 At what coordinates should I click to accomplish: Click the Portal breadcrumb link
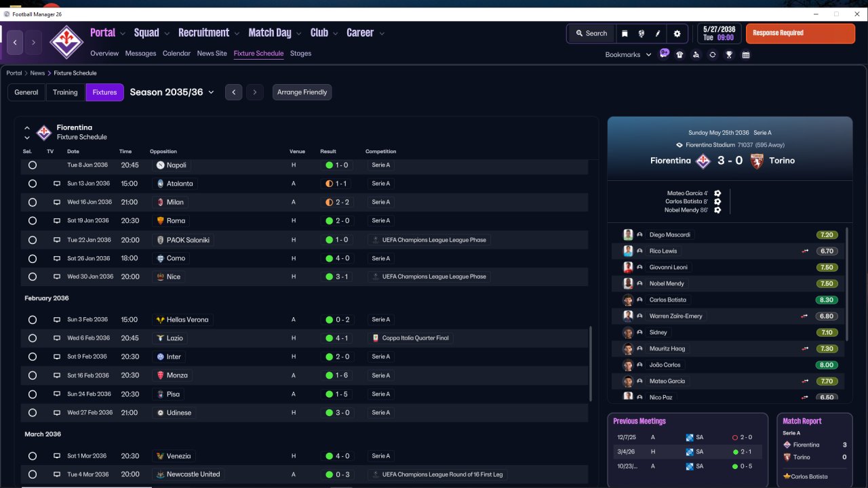pyautogui.click(x=14, y=73)
